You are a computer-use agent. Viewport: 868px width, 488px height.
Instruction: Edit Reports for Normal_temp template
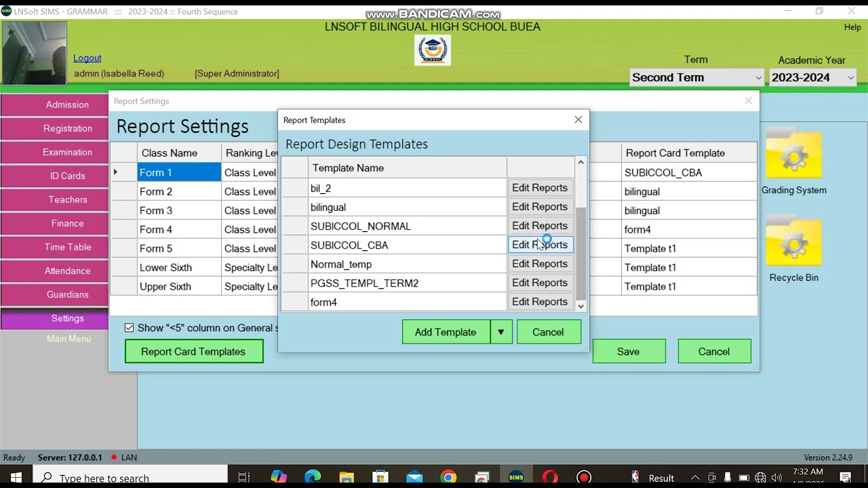point(540,264)
